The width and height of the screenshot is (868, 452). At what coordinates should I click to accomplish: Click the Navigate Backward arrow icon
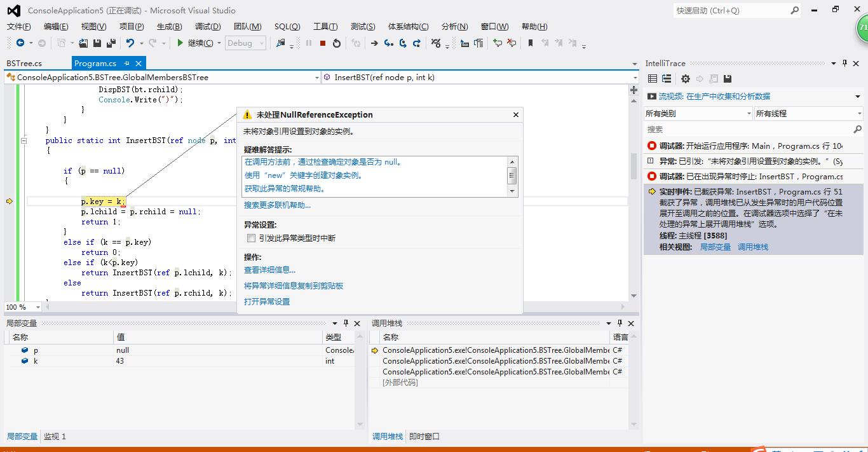(x=20, y=43)
